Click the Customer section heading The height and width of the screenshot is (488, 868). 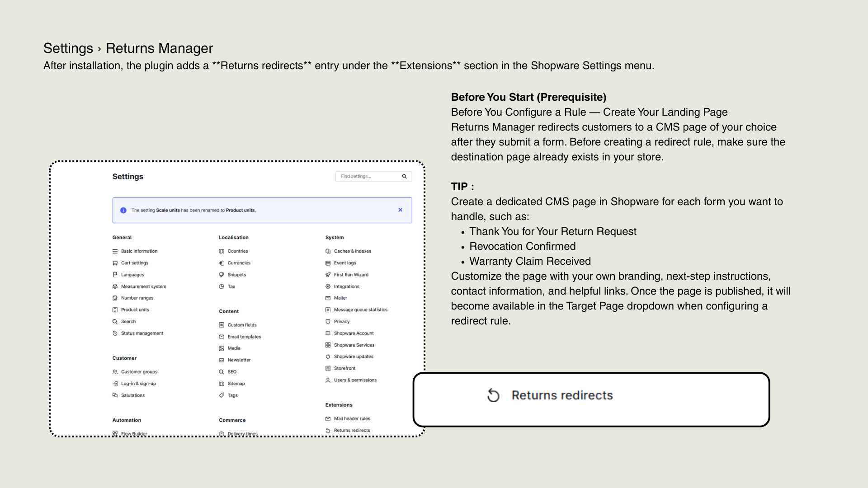[x=124, y=358]
